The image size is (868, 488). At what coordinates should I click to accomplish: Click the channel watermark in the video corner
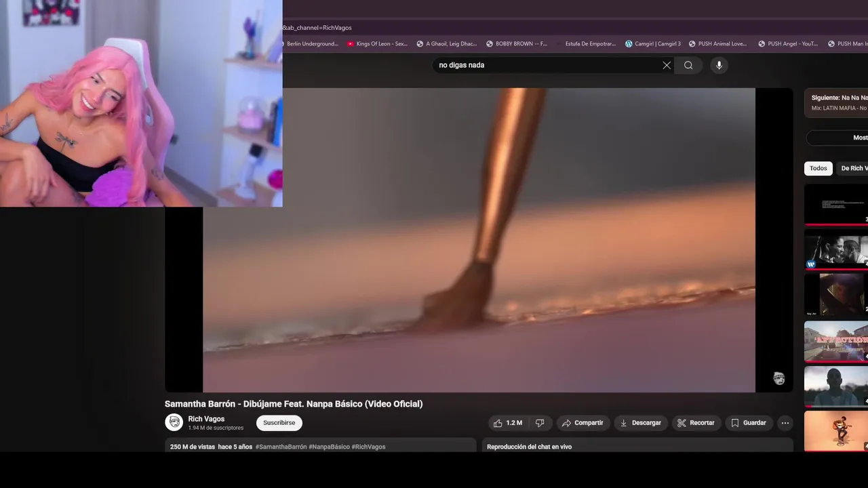[778, 378]
